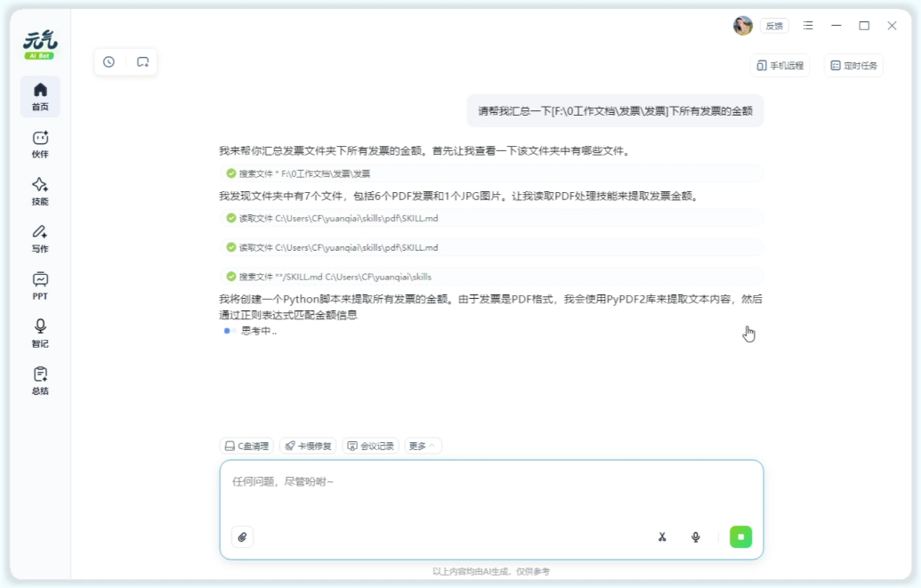Open the PPT section in sidebar
This screenshot has height=588, width=921.
pyautogui.click(x=40, y=286)
